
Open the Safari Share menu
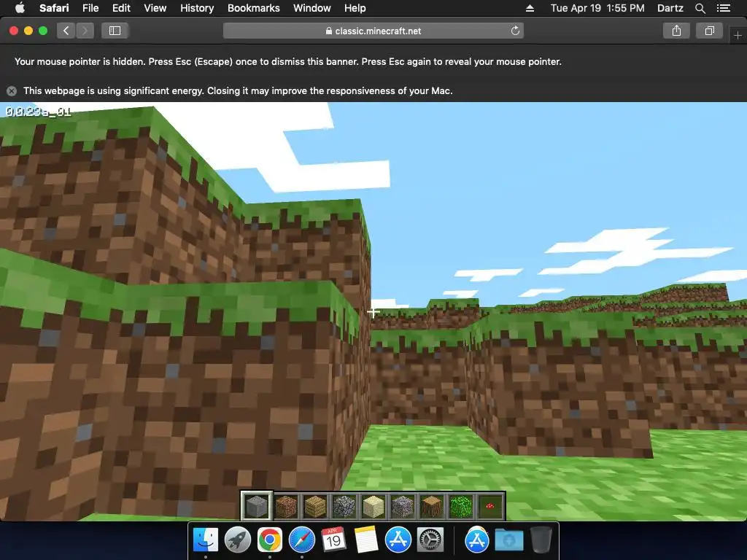point(676,31)
